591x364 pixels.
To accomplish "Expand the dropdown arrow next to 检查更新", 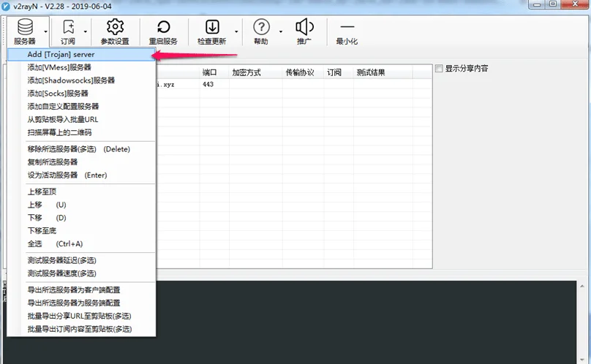I will [236, 31].
